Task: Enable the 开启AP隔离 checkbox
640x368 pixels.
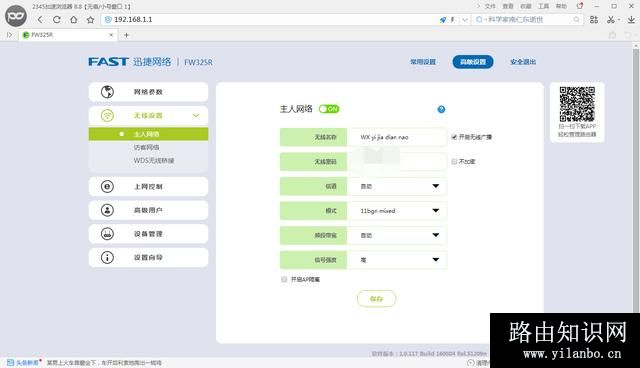Action: (284, 279)
